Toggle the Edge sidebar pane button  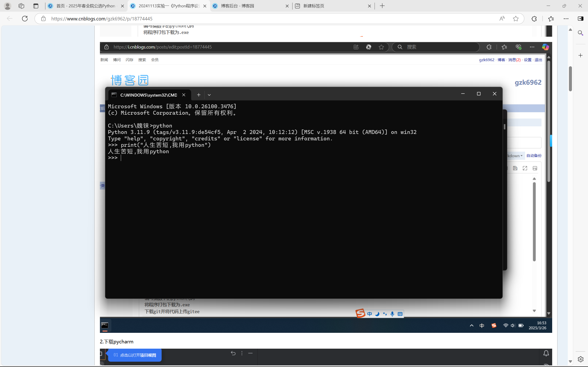580,18
